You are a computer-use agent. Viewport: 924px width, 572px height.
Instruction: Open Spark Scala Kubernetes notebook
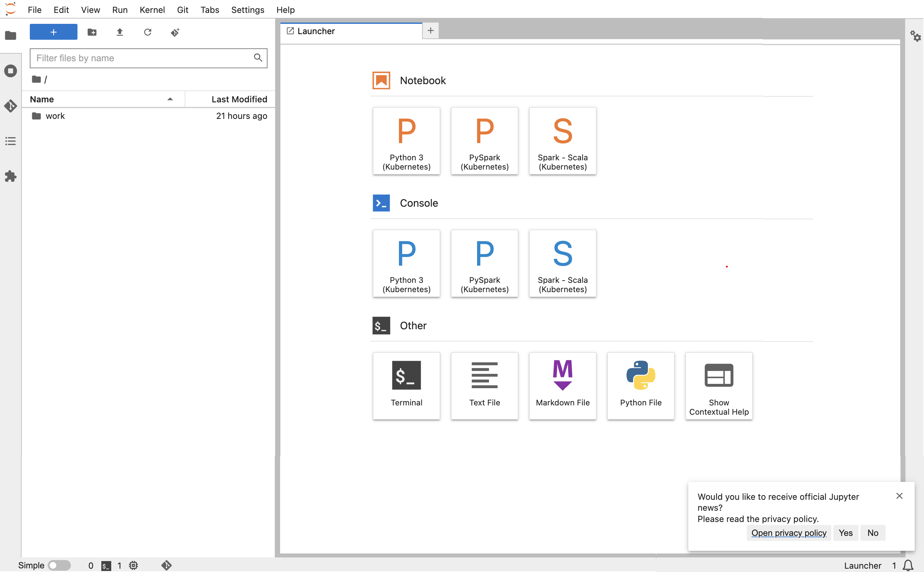pyautogui.click(x=562, y=140)
